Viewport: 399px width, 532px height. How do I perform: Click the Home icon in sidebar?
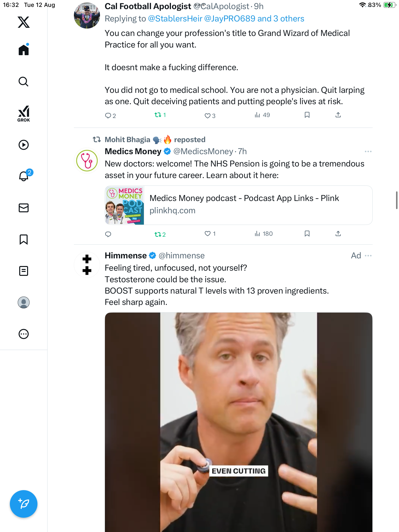24,50
